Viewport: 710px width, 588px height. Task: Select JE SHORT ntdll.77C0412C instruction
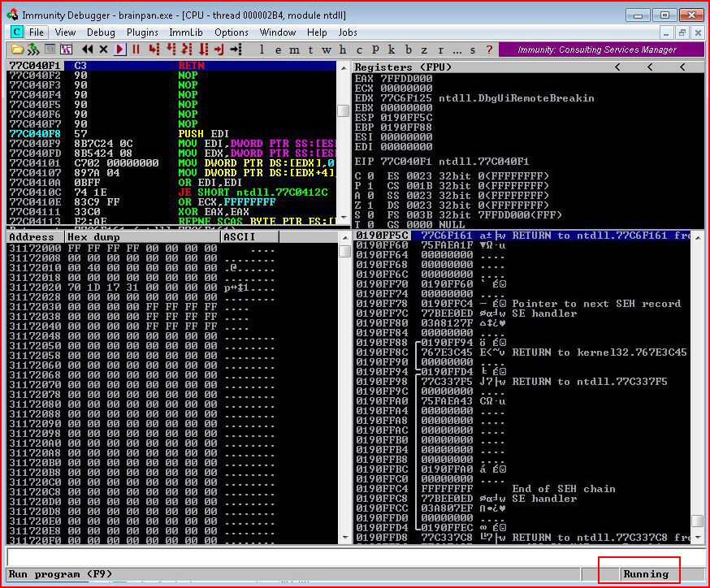click(x=172, y=192)
